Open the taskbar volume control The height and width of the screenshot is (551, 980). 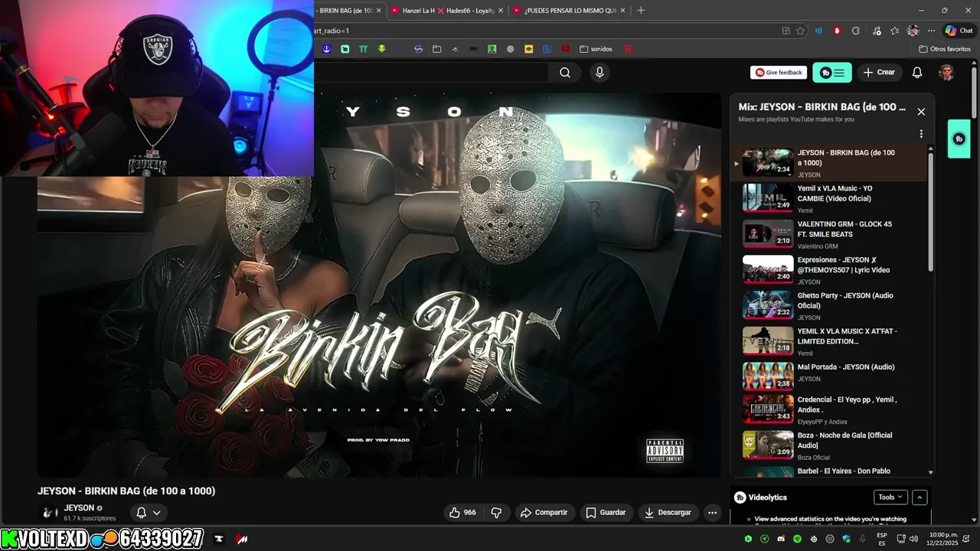pyautogui.click(x=913, y=539)
